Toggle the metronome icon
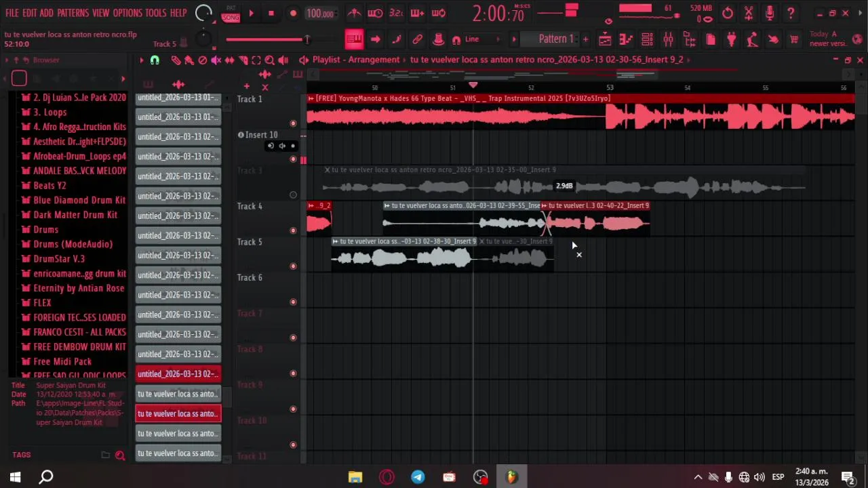868x488 pixels. tap(354, 13)
